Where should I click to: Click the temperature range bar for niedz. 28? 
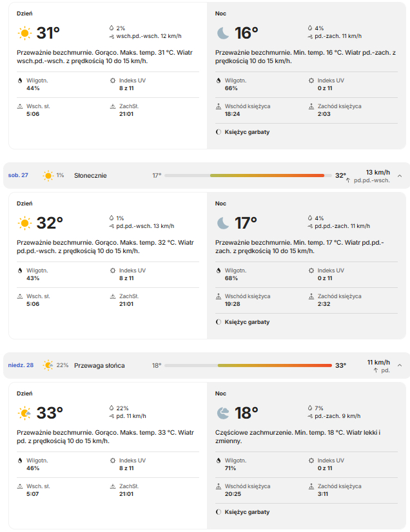pos(248,365)
